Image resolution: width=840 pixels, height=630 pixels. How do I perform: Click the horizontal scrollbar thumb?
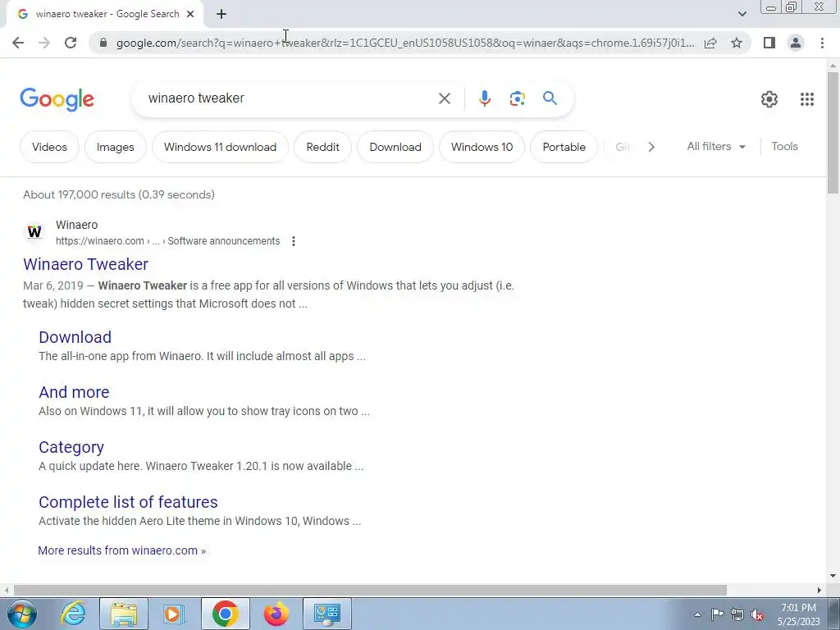pos(370,590)
